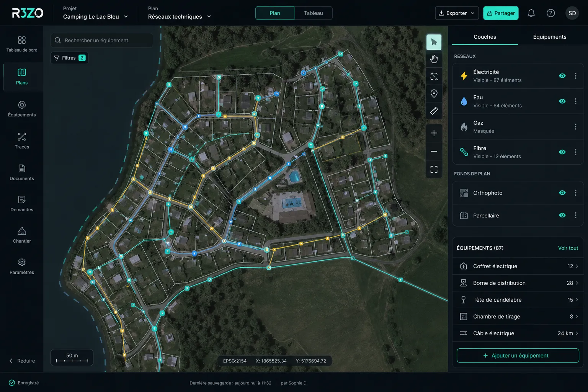The width and height of the screenshot is (588, 392).
Task: Open the Tracés sidebar section
Action: pos(22,141)
